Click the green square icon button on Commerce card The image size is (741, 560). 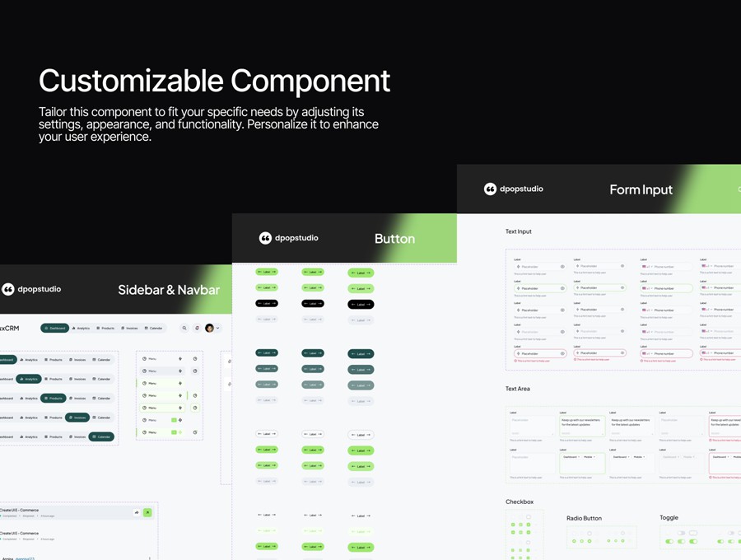[147, 512]
